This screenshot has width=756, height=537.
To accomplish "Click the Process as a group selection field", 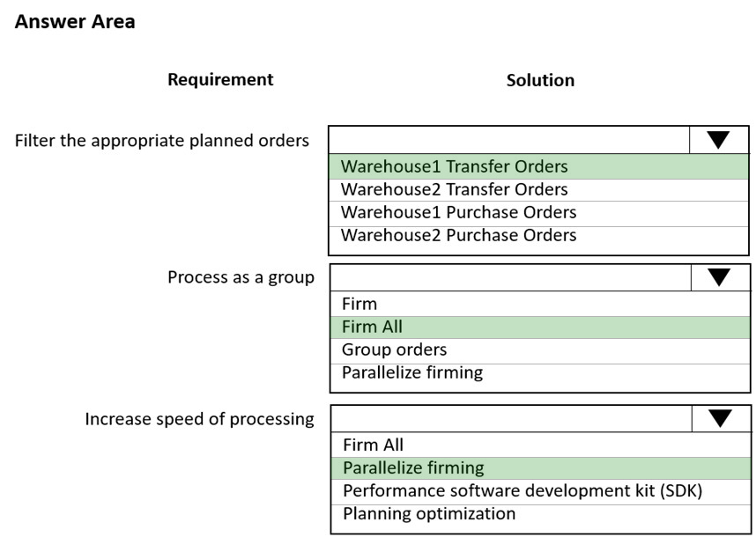I will [510, 277].
